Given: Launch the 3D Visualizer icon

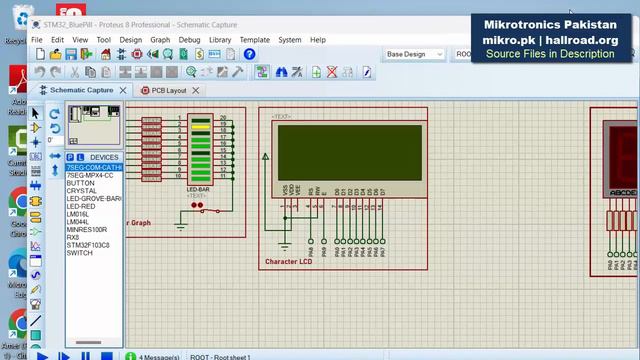Looking at the screenshot, I should [x=153, y=54].
